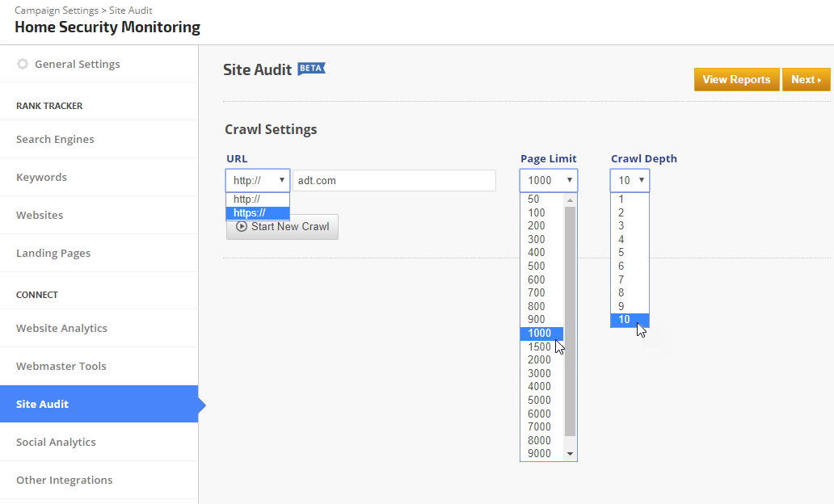Viewport: 834px width, 504px height.
Task: Open Search Engines in the sidebar
Action: [x=55, y=139]
